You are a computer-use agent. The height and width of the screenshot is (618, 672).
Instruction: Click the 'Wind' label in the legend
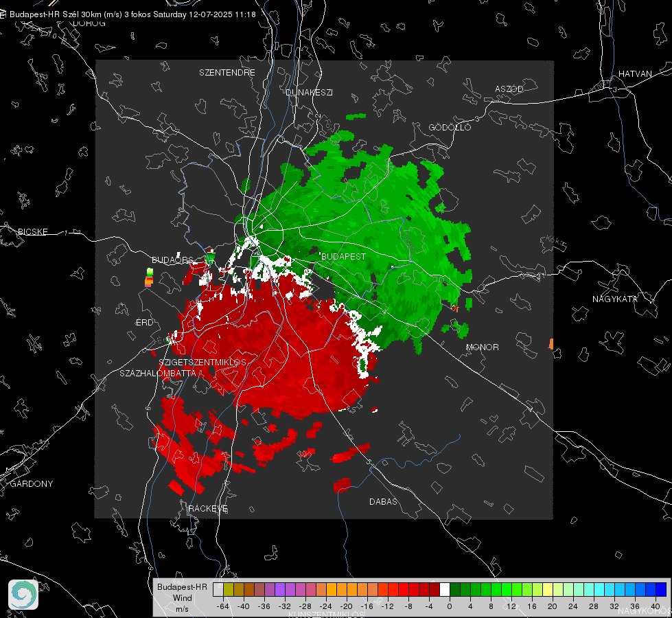(x=182, y=598)
